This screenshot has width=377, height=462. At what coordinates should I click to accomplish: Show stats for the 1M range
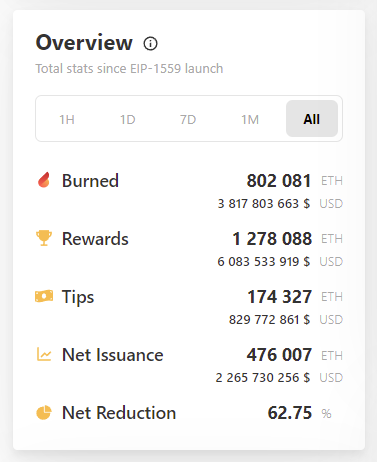(250, 119)
